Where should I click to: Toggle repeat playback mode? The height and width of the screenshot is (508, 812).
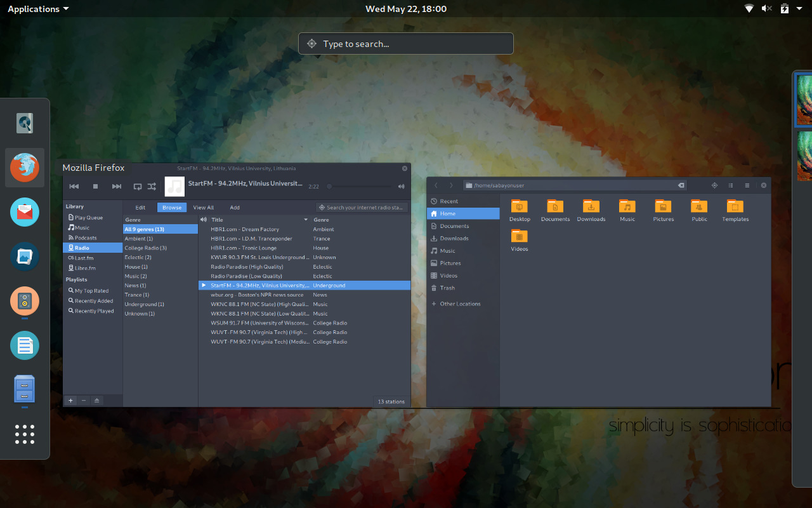(x=138, y=186)
